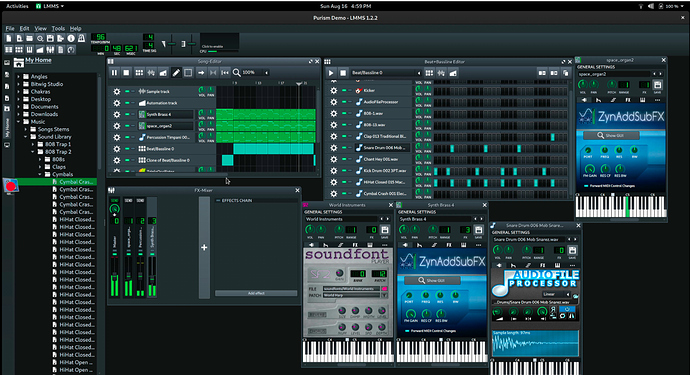Viewport: 690px width, 375px height.
Task: Click Show GUI in space_organ2 window
Action: pos(611,136)
